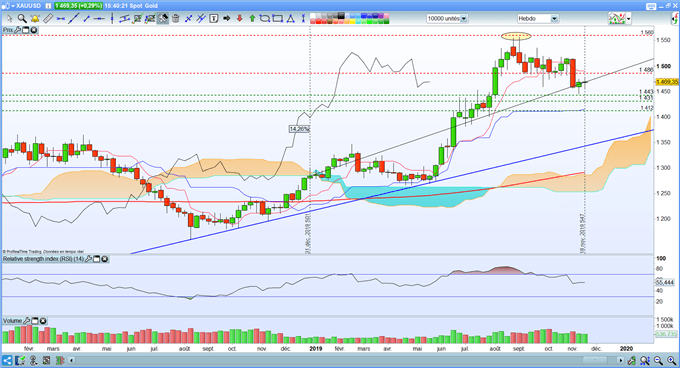Open the Volume panel wrench settings
The width and height of the screenshot is (680, 368).
pos(26,321)
